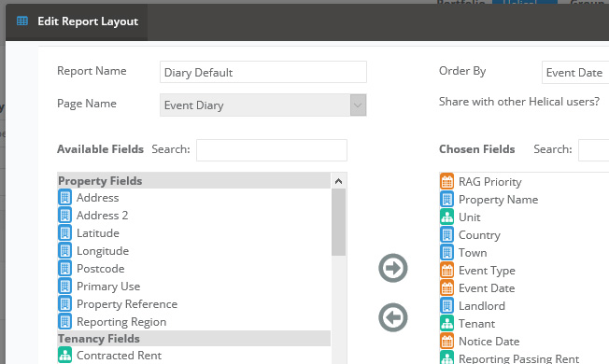This screenshot has width=609, height=364.
Task: Select the Postcode field text
Action: tap(101, 269)
